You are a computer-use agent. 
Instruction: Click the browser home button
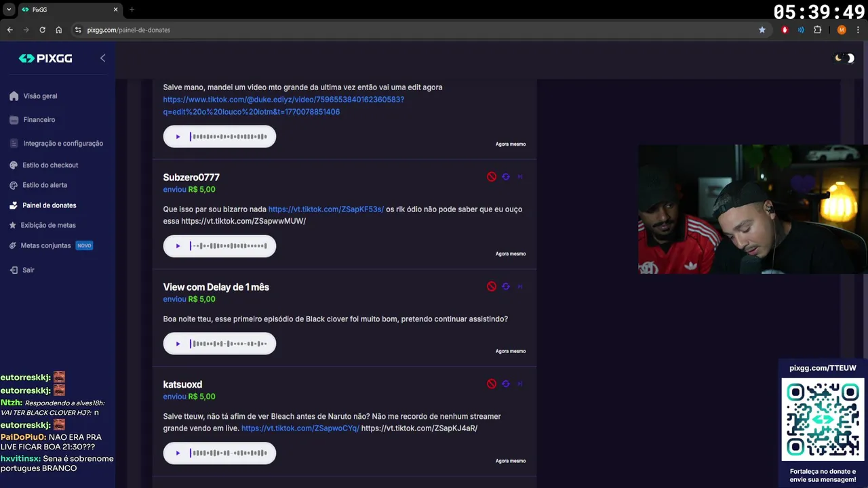[59, 30]
